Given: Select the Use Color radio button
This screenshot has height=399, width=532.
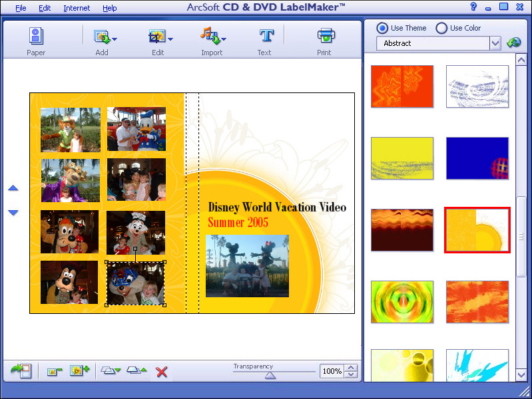Looking at the screenshot, I should click(x=441, y=28).
